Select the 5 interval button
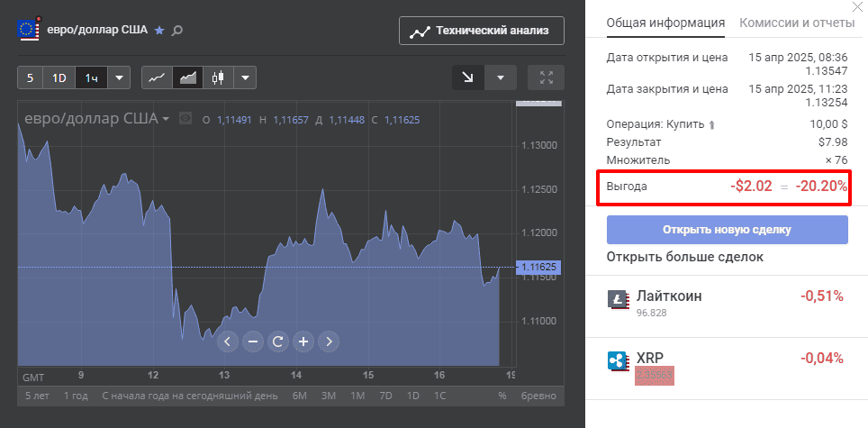The height and width of the screenshot is (428, 868). pyautogui.click(x=30, y=78)
